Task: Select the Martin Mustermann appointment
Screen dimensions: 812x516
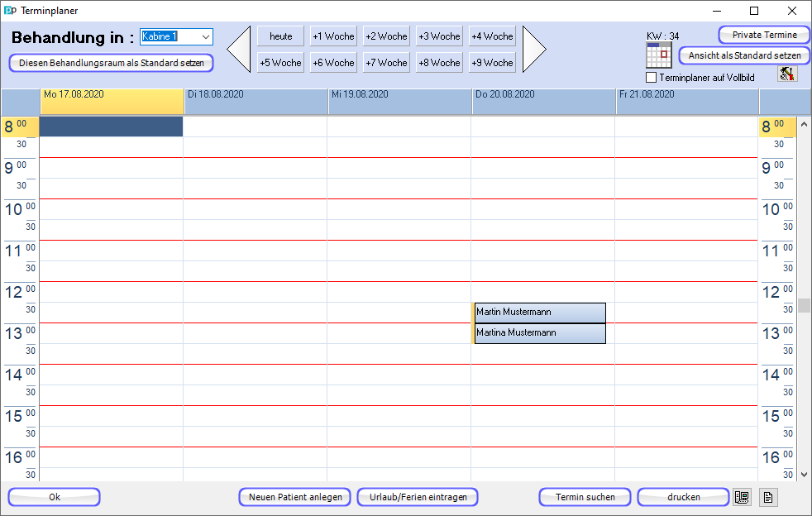Action: [x=540, y=313]
